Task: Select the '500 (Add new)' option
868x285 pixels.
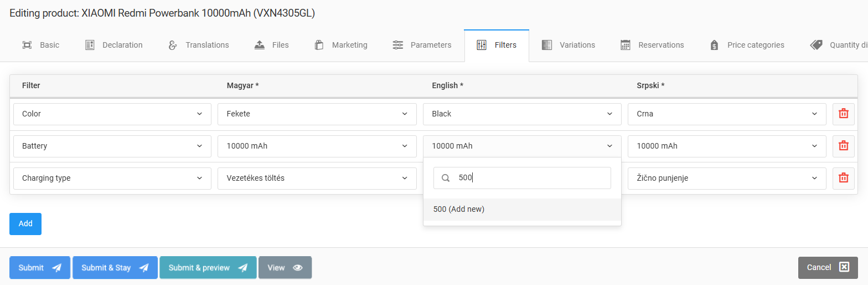Action: pos(522,209)
